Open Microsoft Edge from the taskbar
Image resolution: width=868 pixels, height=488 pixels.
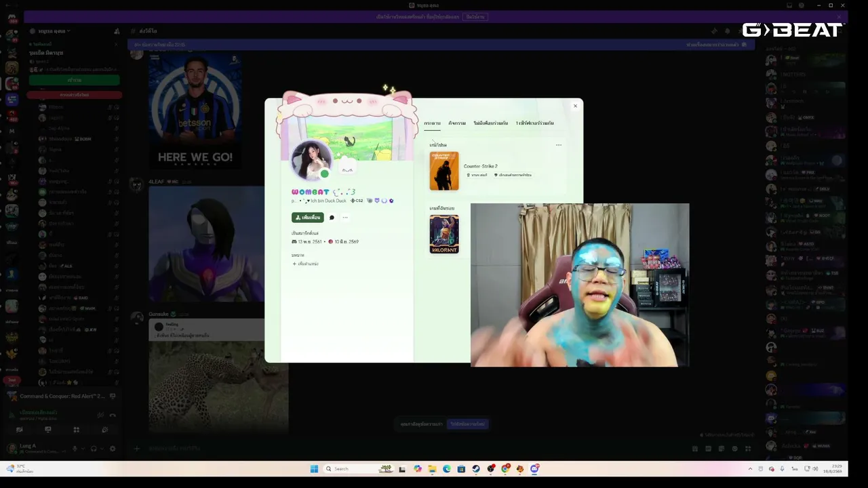click(x=447, y=469)
